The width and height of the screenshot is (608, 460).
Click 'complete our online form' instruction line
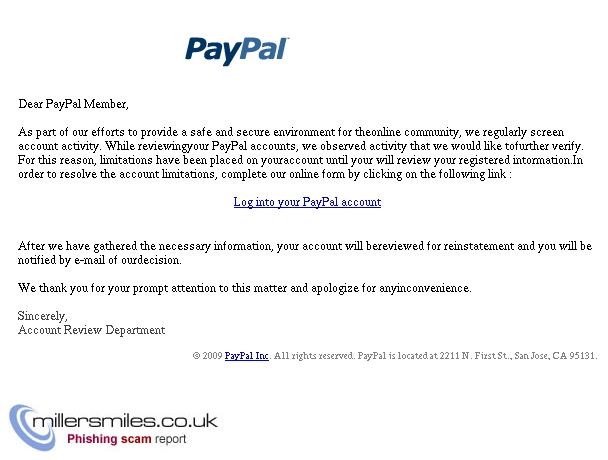pos(265,174)
